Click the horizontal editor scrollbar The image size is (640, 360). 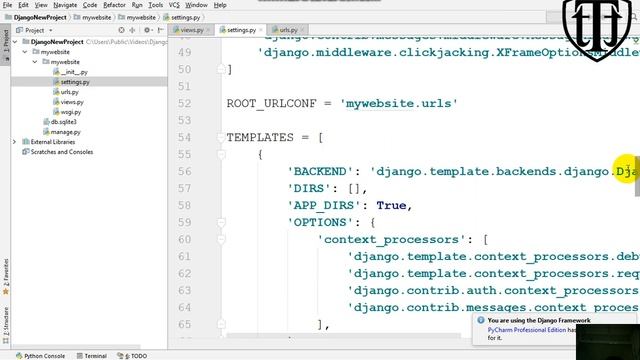[x=344, y=336]
